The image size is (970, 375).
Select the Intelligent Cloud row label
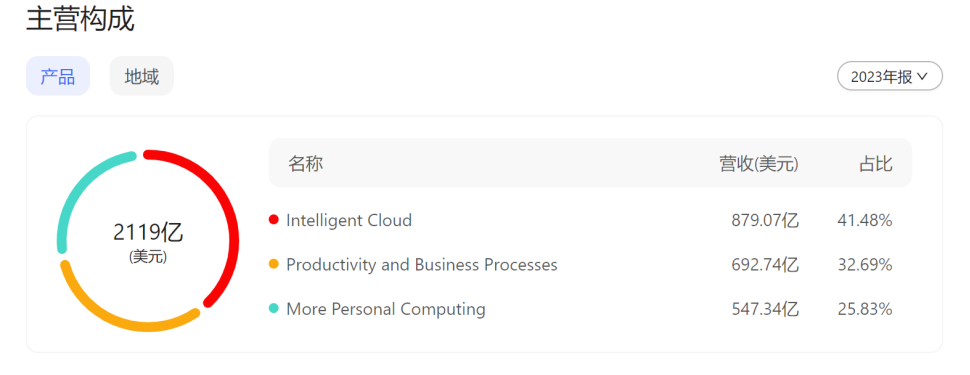[x=349, y=220]
